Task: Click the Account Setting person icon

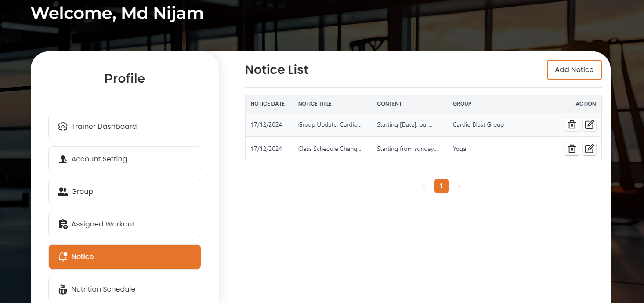Action: tap(63, 159)
